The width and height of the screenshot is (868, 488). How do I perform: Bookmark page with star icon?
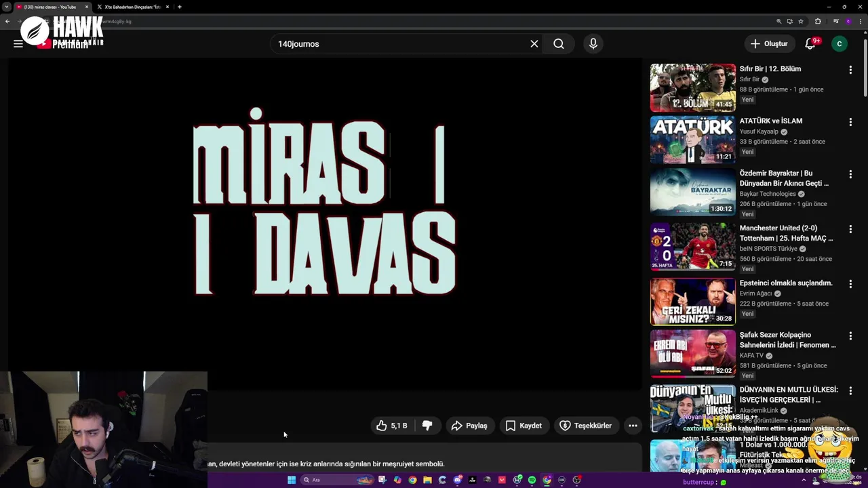pos(801,21)
